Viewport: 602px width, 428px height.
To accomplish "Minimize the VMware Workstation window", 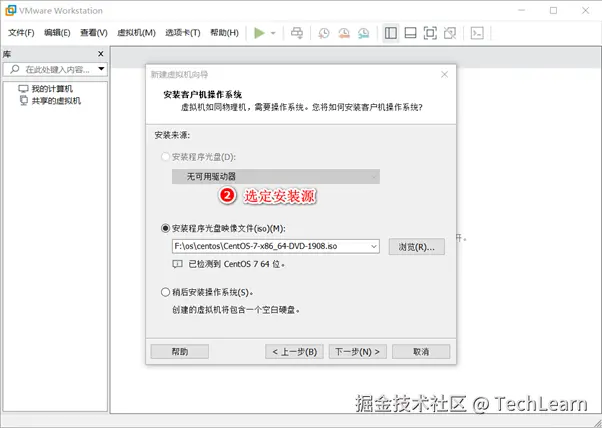I will pyautogui.click(x=521, y=11).
